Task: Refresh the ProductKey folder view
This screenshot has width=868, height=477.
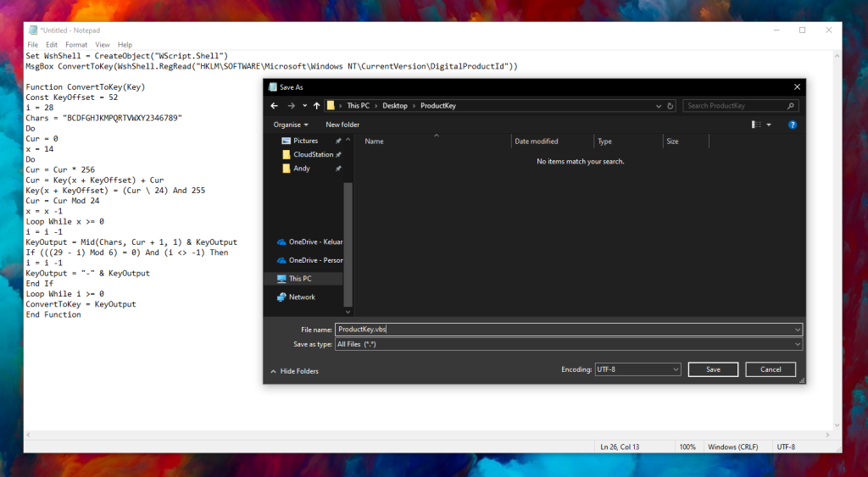Action: click(670, 106)
